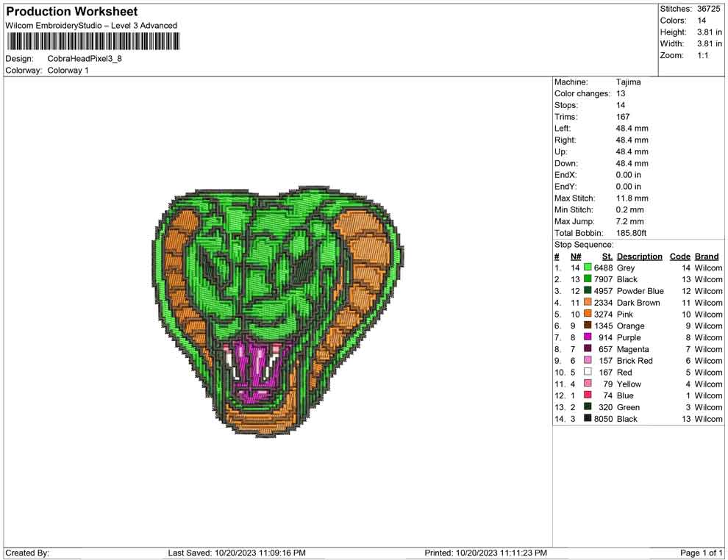
Task: Click stitch count '6488' in Grey row
Action: tap(603, 268)
